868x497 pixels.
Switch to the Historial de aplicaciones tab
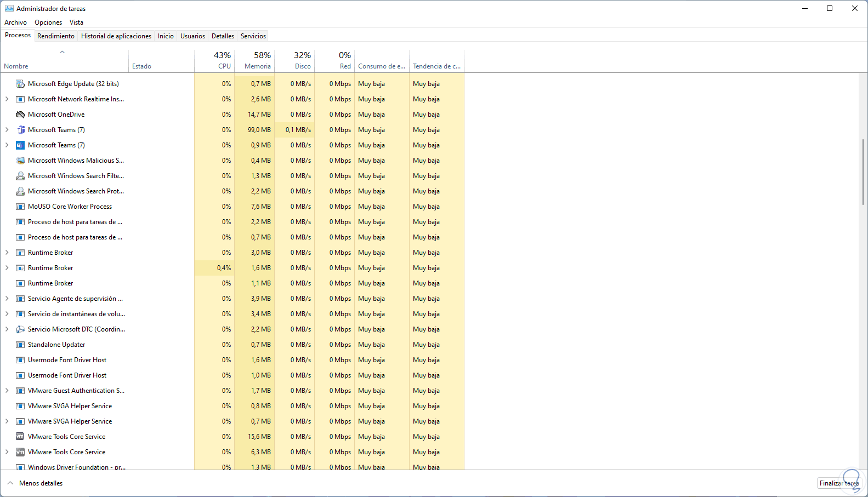tap(116, 36)
